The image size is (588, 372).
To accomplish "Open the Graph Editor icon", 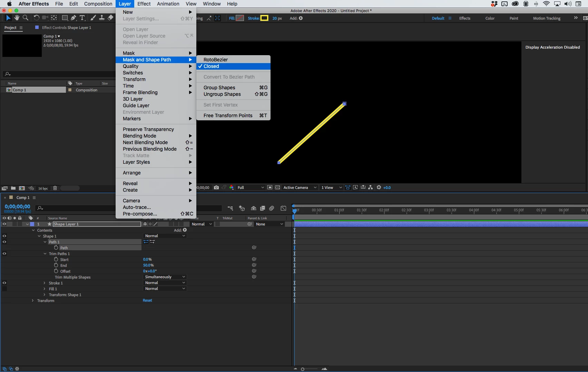I will [x=283, y=208].
